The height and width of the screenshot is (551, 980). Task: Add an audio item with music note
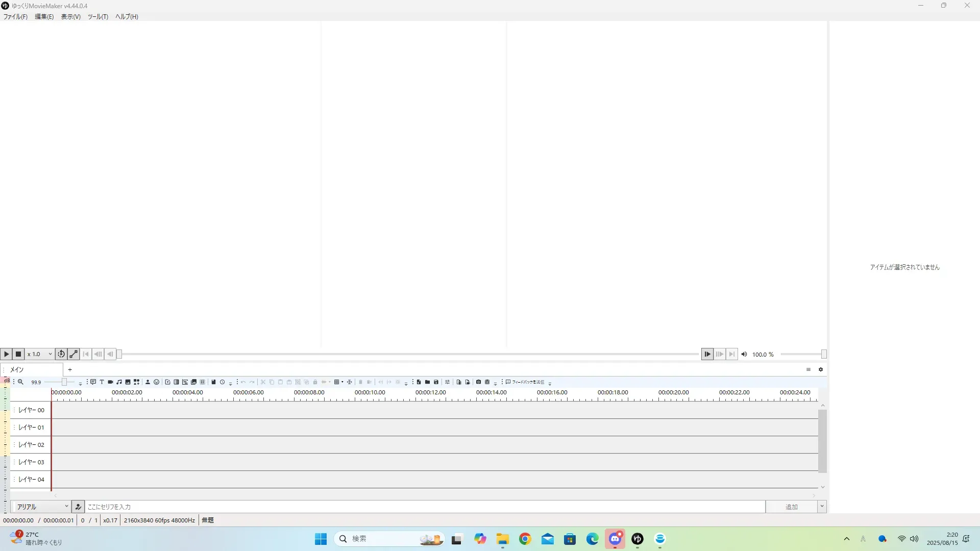coord(119,382)
